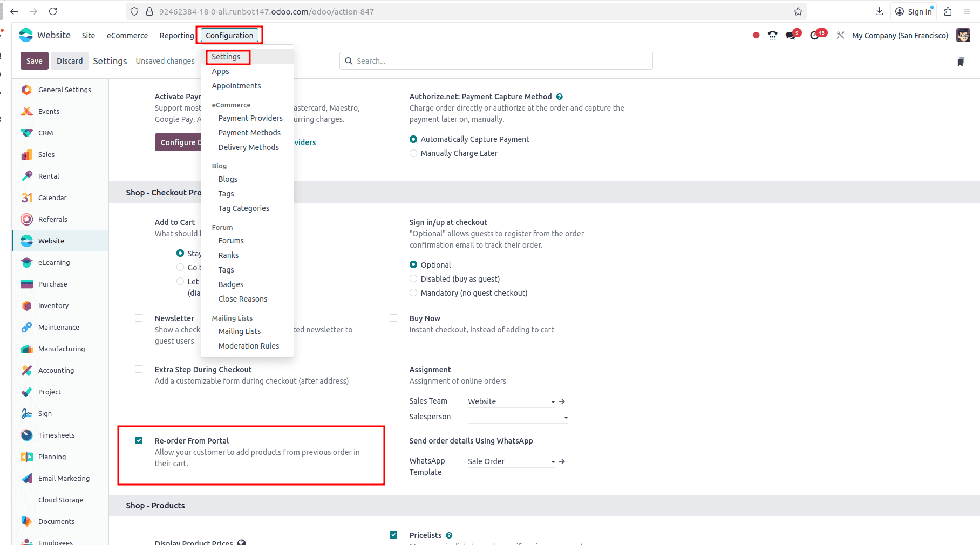Open the Referrals settings section
Screen dimensions: 980x545
tap(52, 219)
